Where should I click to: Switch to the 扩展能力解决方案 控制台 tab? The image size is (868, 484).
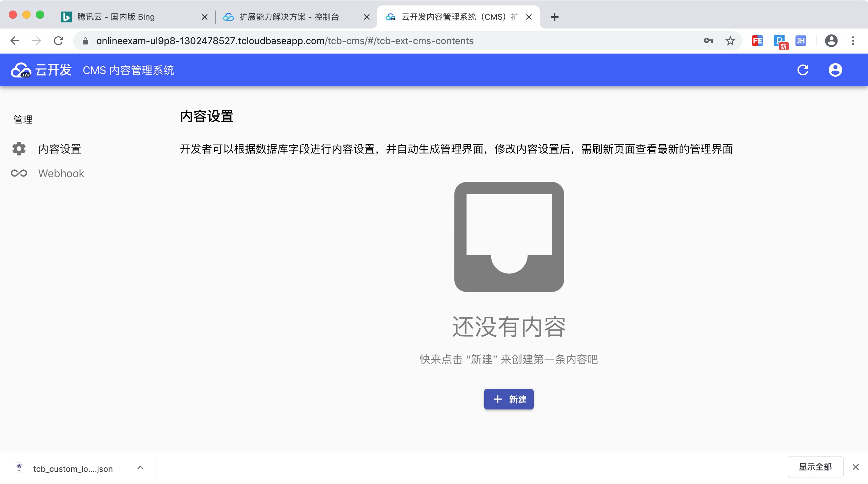(x=289, y=17)
